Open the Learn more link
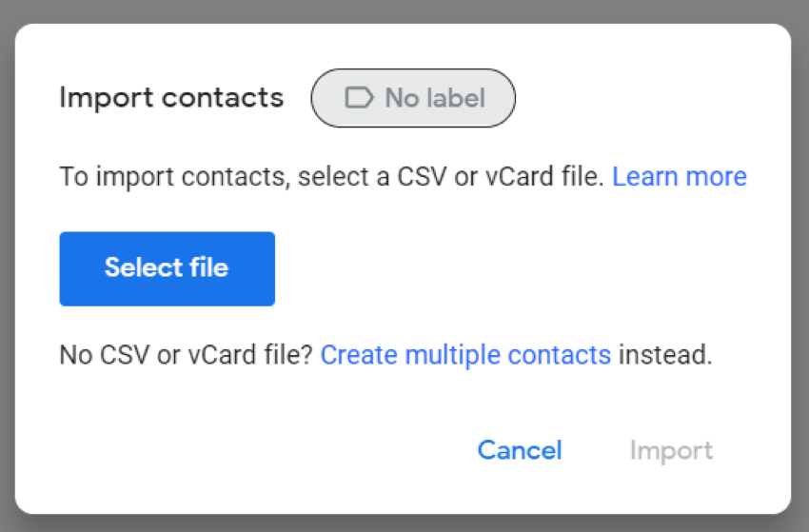The image size is (809, 532). coord(680,177)
